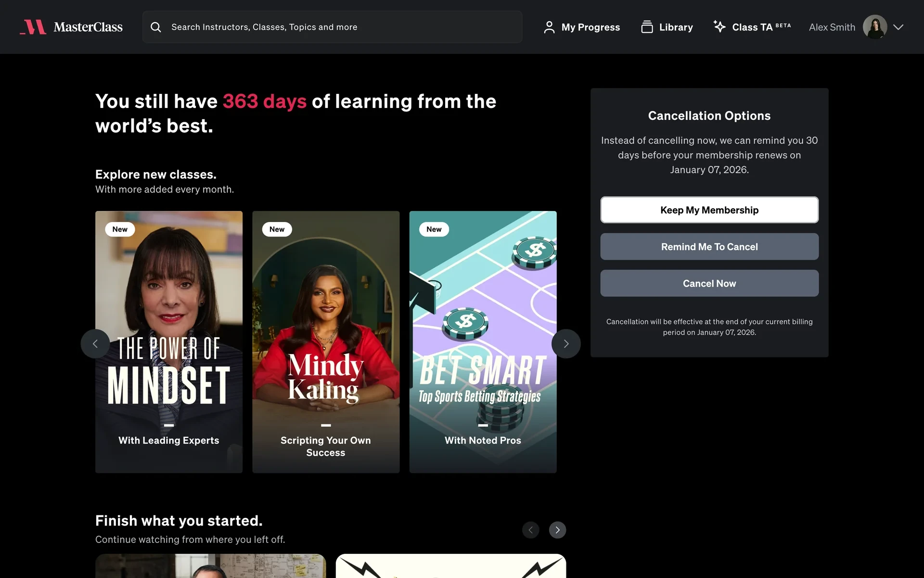924x578 pixels.
Task: Open Class TA beta
Action: pyautogui.click(x=752, y=27)
